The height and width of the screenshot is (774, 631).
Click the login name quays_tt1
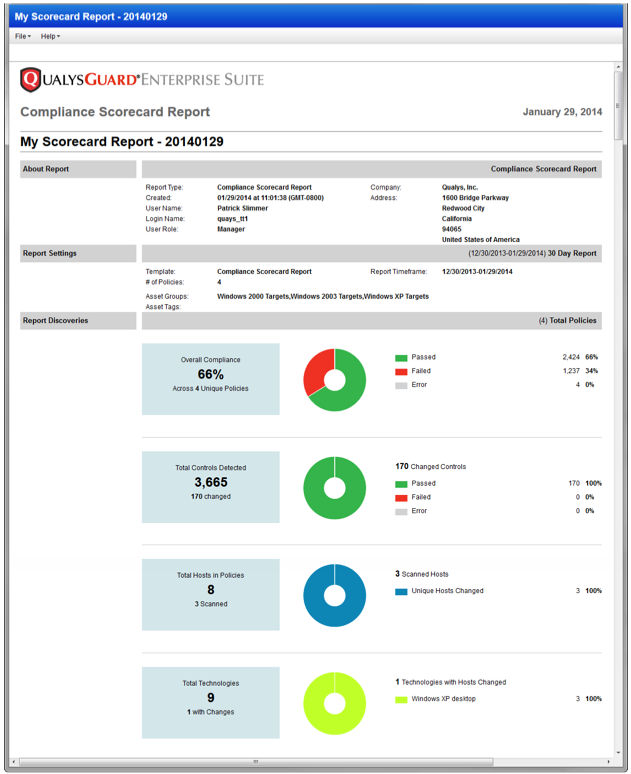(233, 219)
